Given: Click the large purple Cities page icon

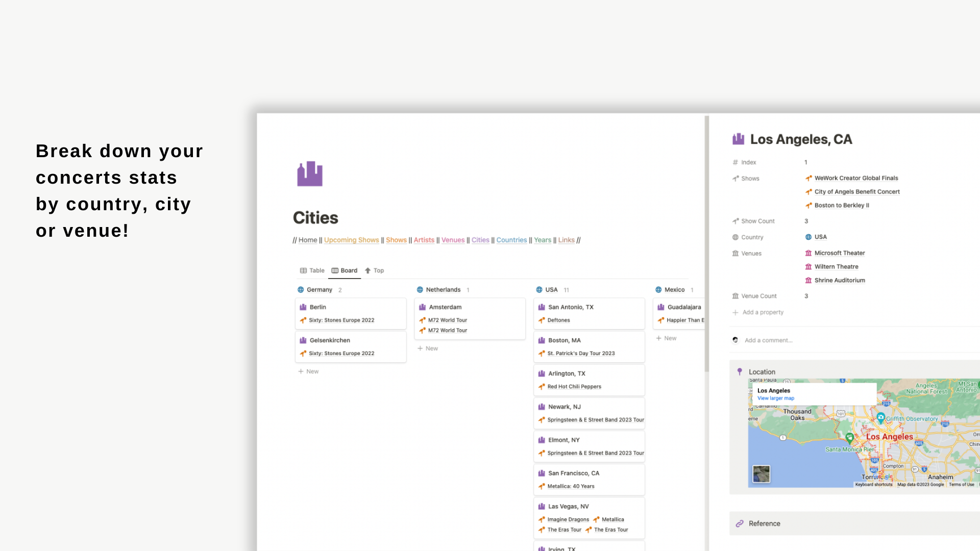Looking at the screenshot, I should coord(310,174).
